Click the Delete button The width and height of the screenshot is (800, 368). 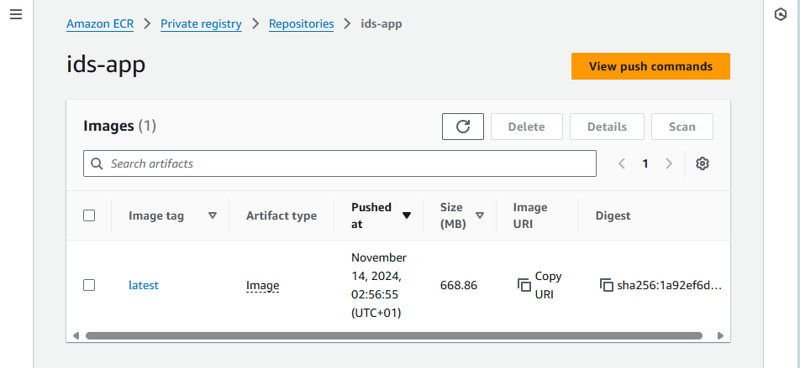coord(527,127)
